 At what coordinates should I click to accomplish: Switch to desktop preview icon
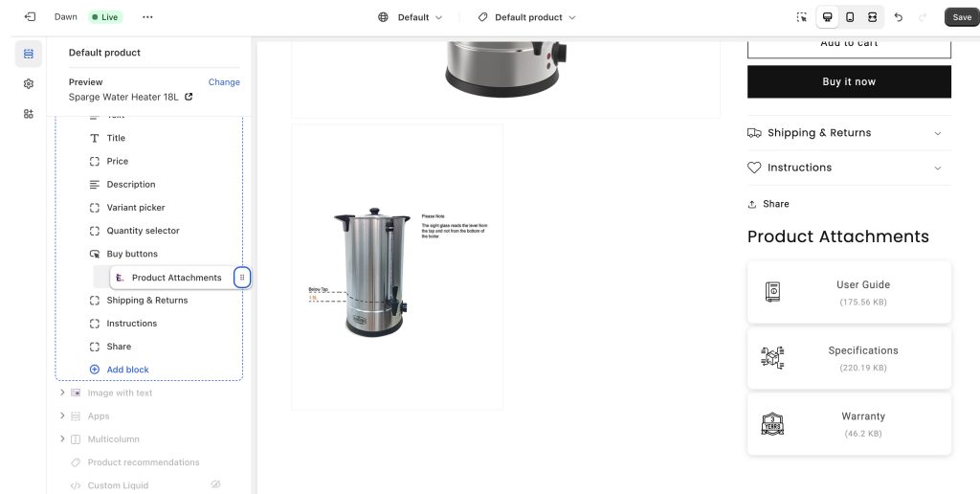(x=828, y=17)
